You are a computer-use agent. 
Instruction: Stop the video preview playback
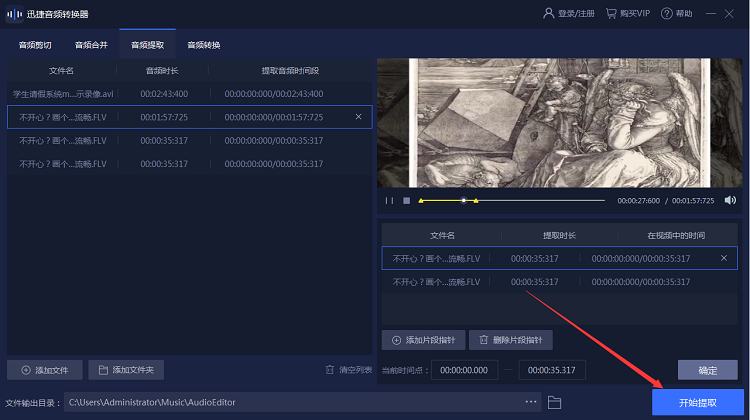407,201
